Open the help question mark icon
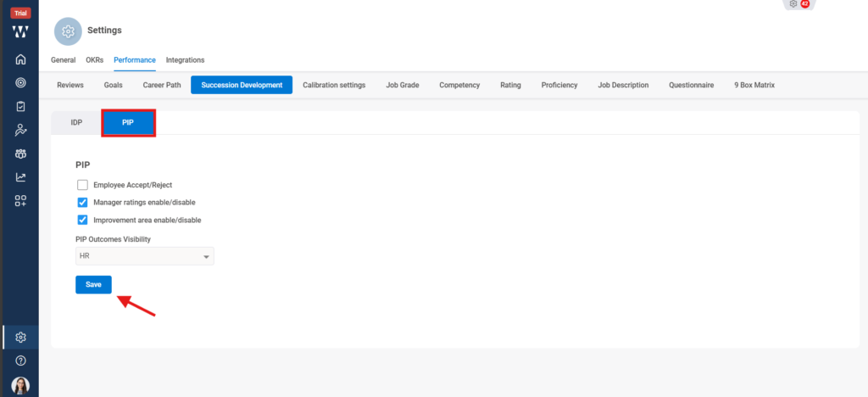 point(20,361)
